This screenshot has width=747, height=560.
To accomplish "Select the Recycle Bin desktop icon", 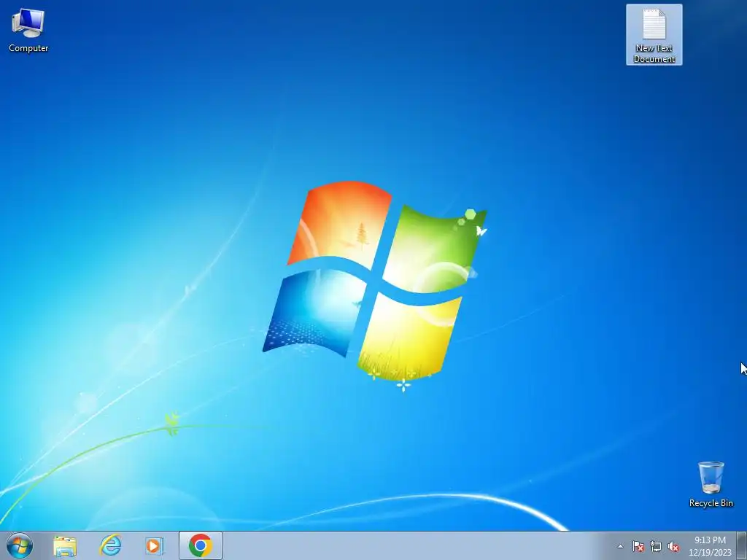I will point(711,484).
